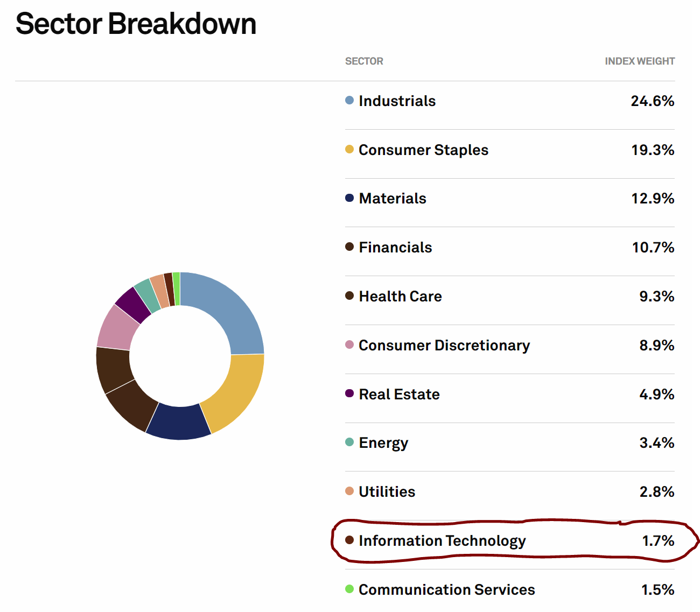Select the purple Real Estate donut segment
700x612 pixels.
(131, 304)
